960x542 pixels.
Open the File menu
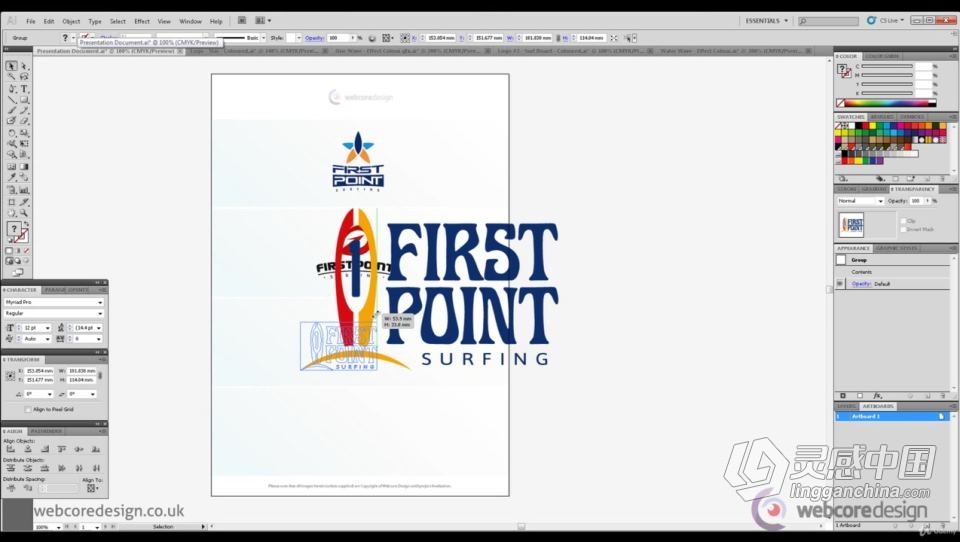(31, 21)
